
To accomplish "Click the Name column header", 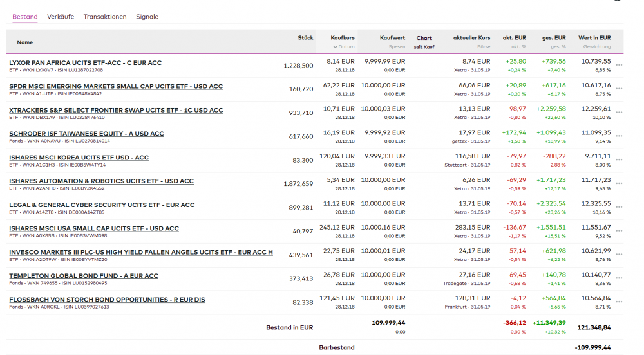I will (x=24, y=42).
